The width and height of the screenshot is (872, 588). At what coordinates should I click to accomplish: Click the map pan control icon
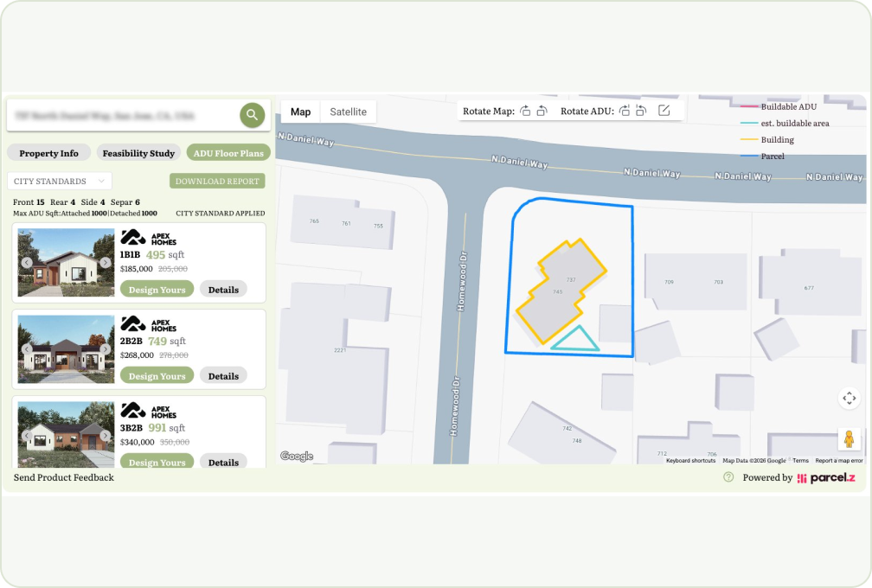(x=849, y=398)
